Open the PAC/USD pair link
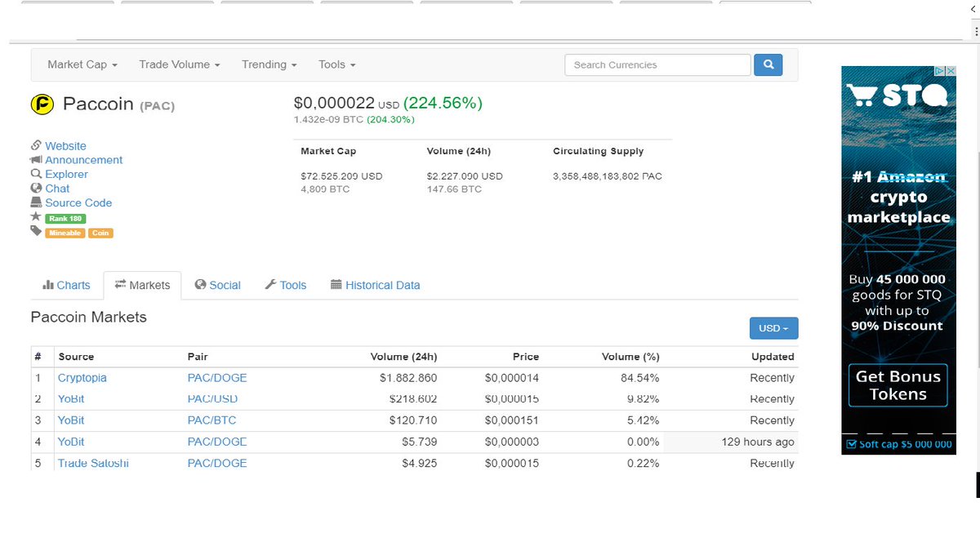Image resolution: width=980 pixels, height=551 pixels. pos(212,399)
